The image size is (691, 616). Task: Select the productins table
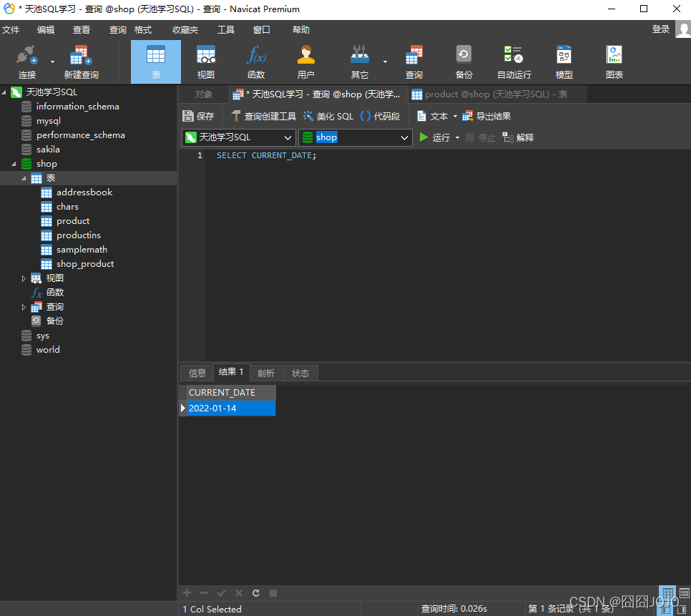point(79,235)
